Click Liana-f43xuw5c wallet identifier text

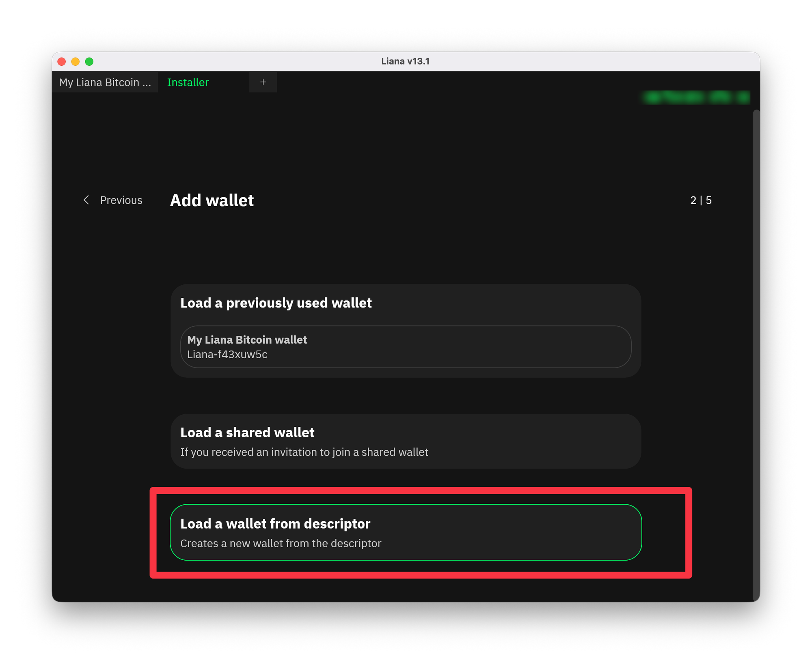[x=227, y=355]
